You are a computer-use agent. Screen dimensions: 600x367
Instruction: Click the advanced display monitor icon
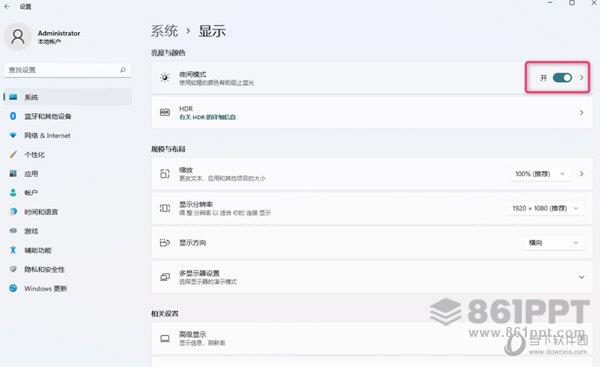[165, 338]
